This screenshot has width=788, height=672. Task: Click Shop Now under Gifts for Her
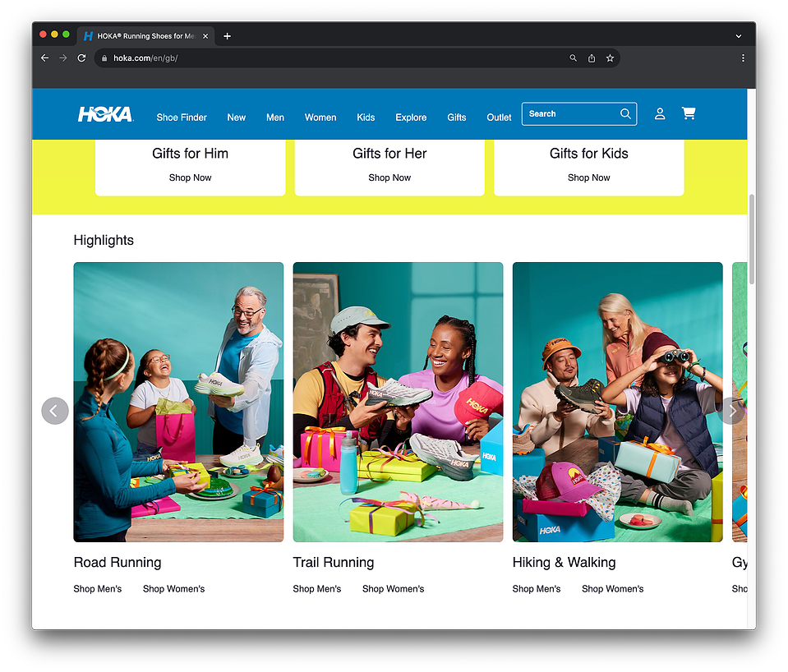pos(389,178)
